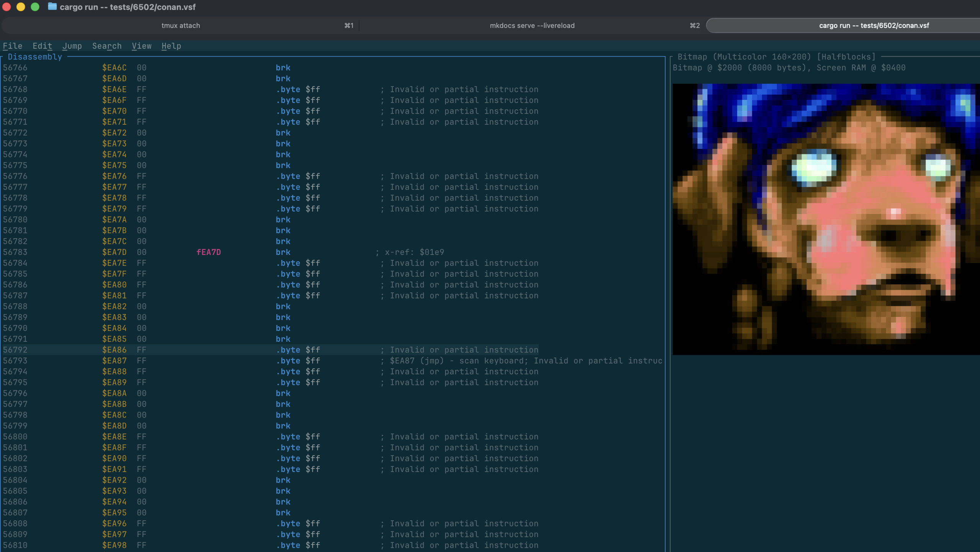
Task: Click the fEA7D label at $EA7D
Action: [208, 252]
